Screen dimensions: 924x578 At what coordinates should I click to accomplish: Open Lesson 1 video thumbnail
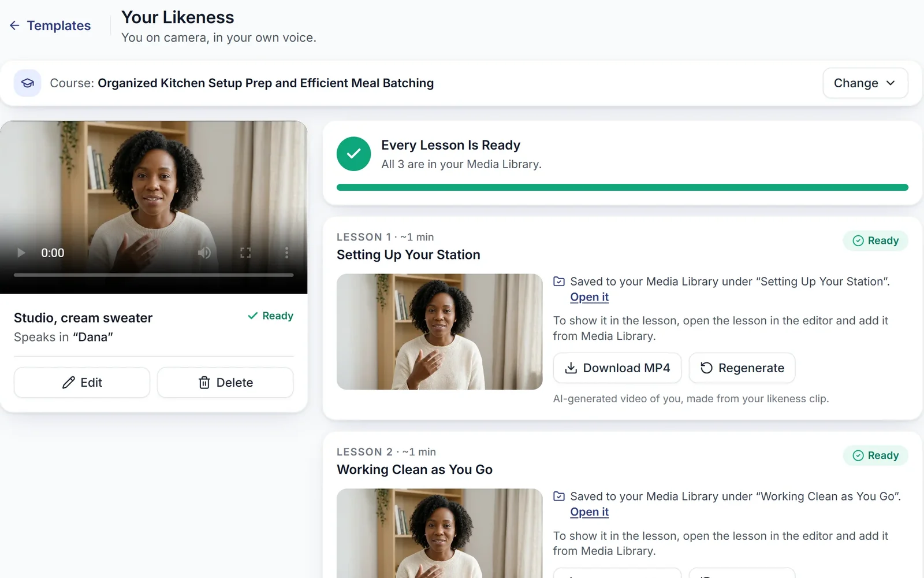pos(439,332)
